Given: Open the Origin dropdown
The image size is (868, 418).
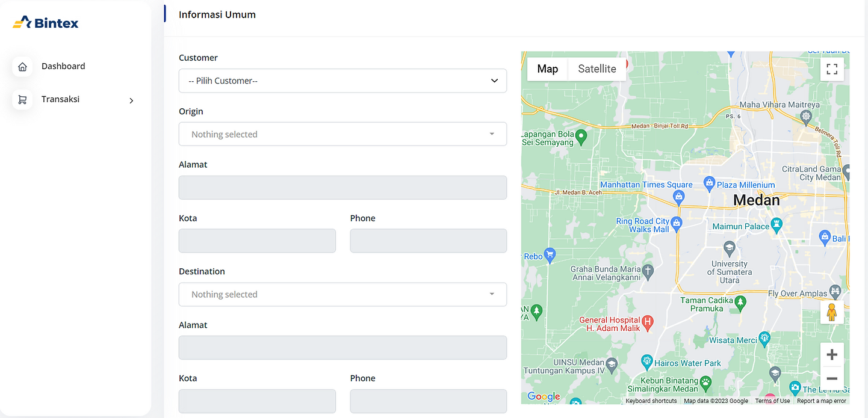Looking at the screenshot, I should 343,134.
